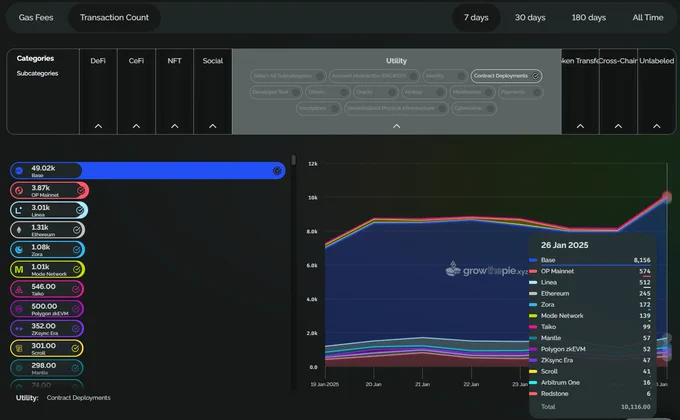This screenshot has width=680, height=420.
Task: Enable the Others subcategory pill
Action: click(x=328, y=92)
